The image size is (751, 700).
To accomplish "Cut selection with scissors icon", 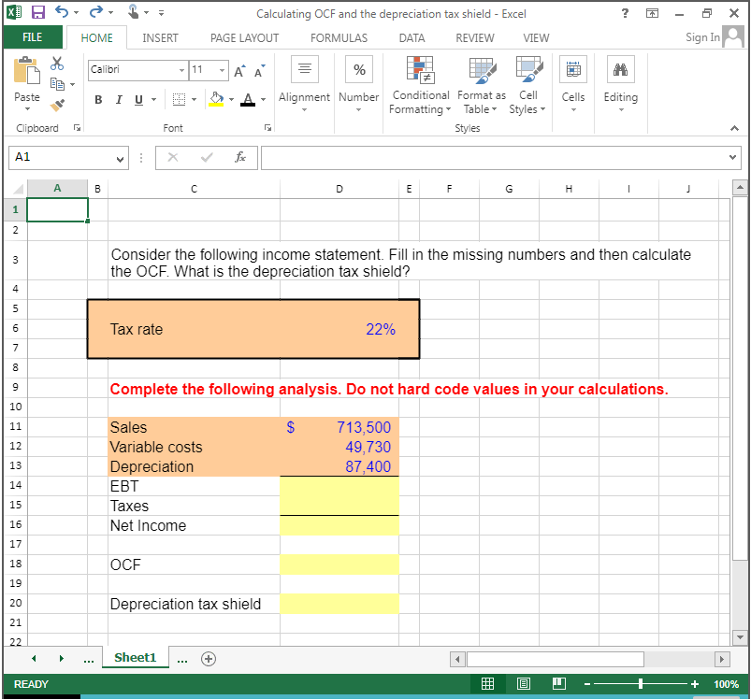I will pos(57,64).
